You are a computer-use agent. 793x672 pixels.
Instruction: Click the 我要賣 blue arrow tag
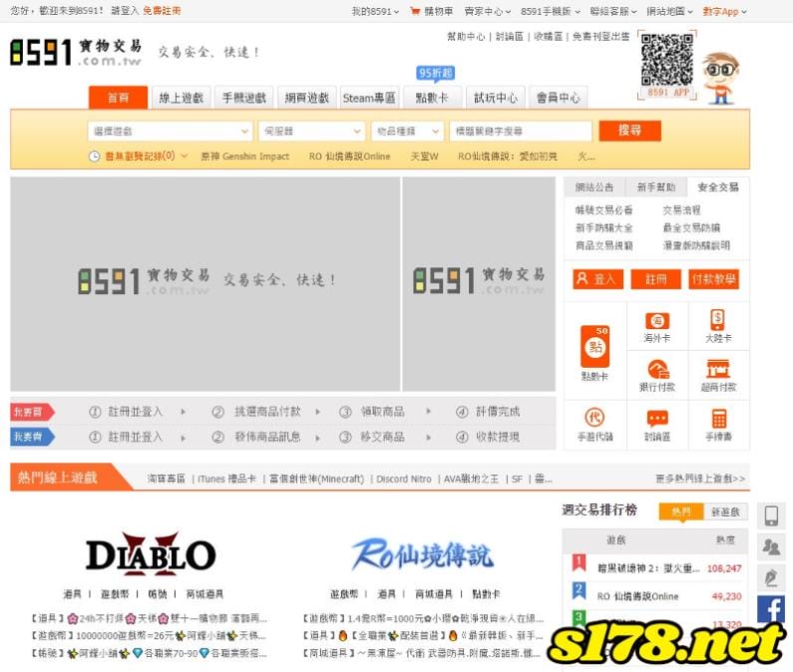(x=32, y=437)
